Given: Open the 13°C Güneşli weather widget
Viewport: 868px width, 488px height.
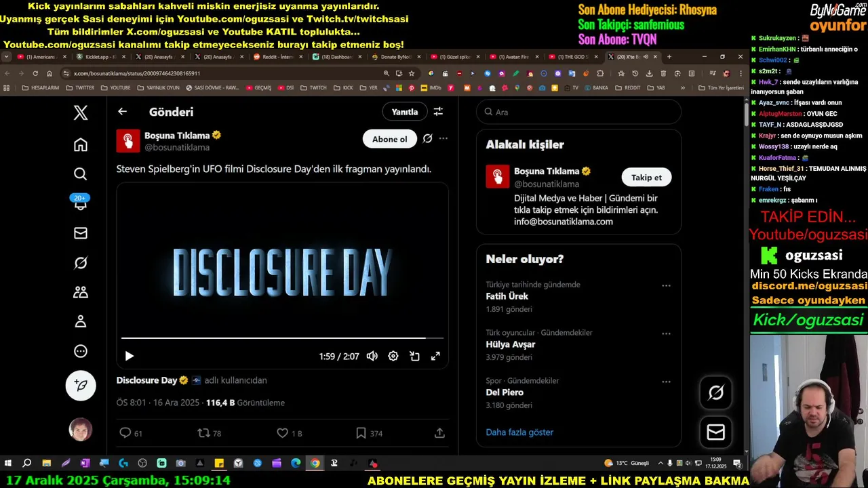Looking at the screenshot, I should click(627, 463).
